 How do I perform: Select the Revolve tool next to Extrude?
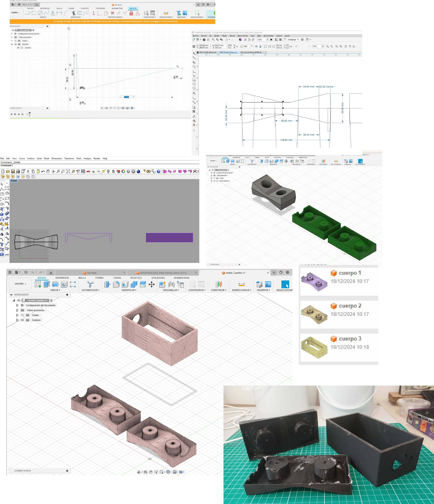55,284
